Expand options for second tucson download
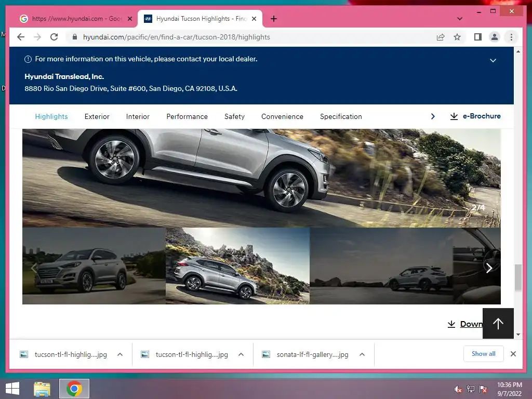Image resolution: width=532 pixels, height=399 pixels. click(x=241, y=354)
